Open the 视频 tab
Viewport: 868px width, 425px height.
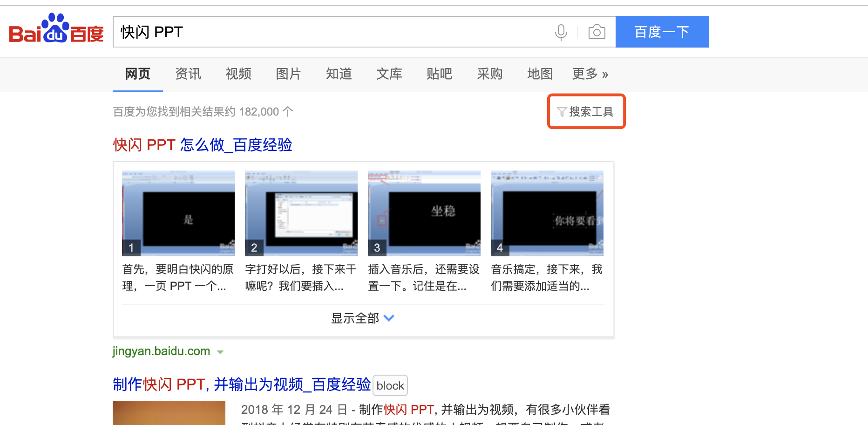point(238,74)
